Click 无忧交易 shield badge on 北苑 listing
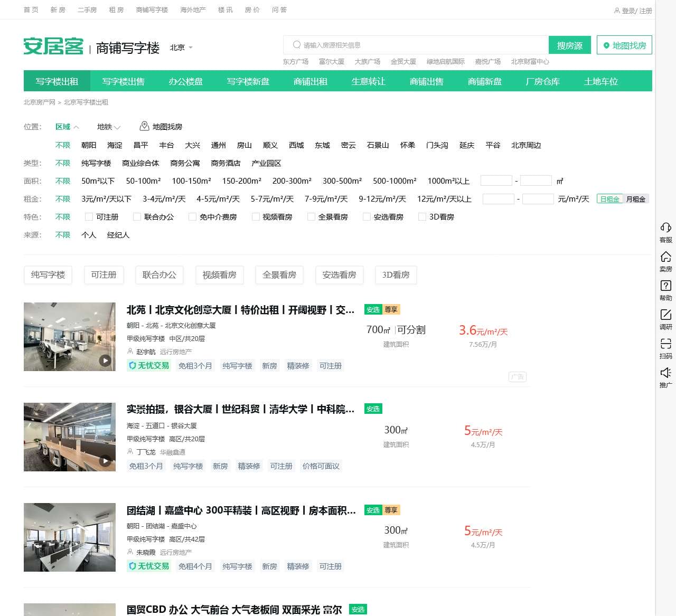Viewport: 676px width, 616px height. tap(149, 365)
